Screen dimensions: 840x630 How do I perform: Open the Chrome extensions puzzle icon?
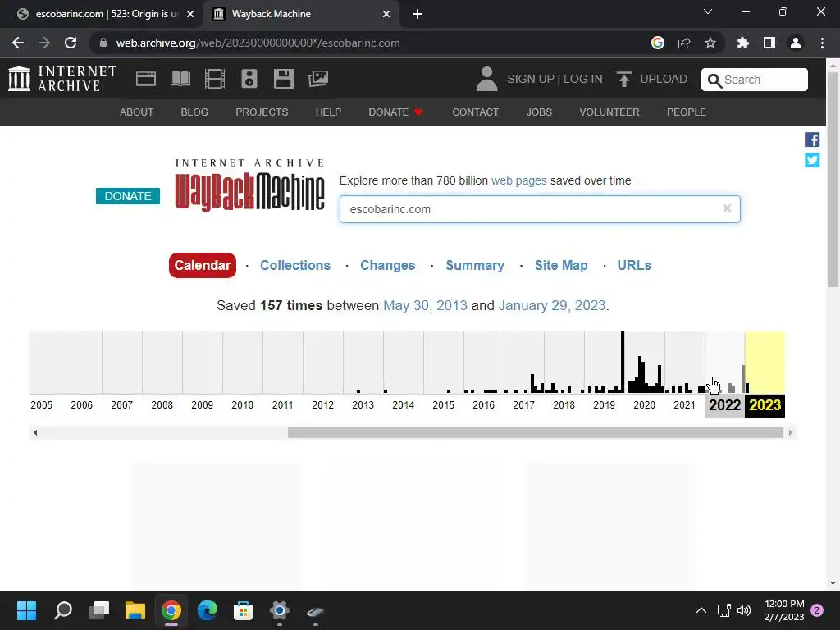tap(742, 43)
